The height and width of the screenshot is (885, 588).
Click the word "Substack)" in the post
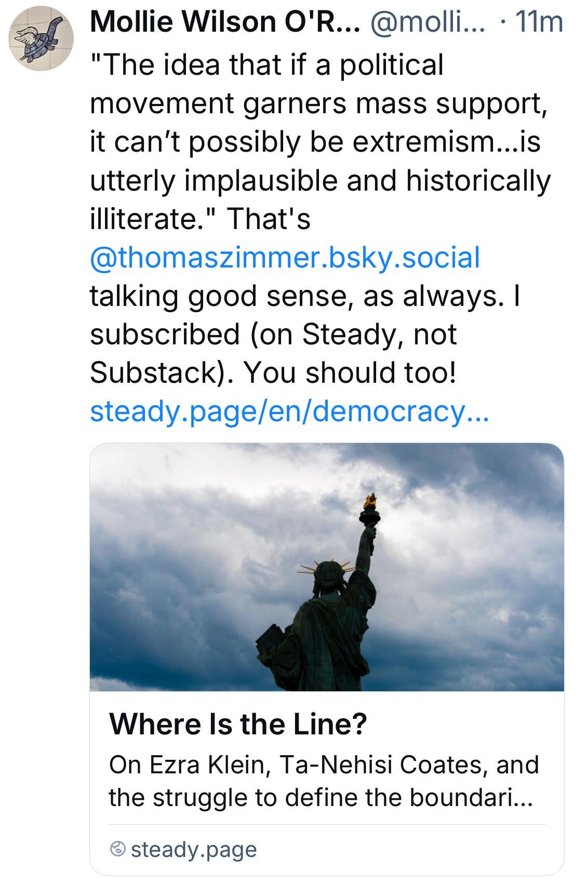pyautogui.click(x=158, y=372)
